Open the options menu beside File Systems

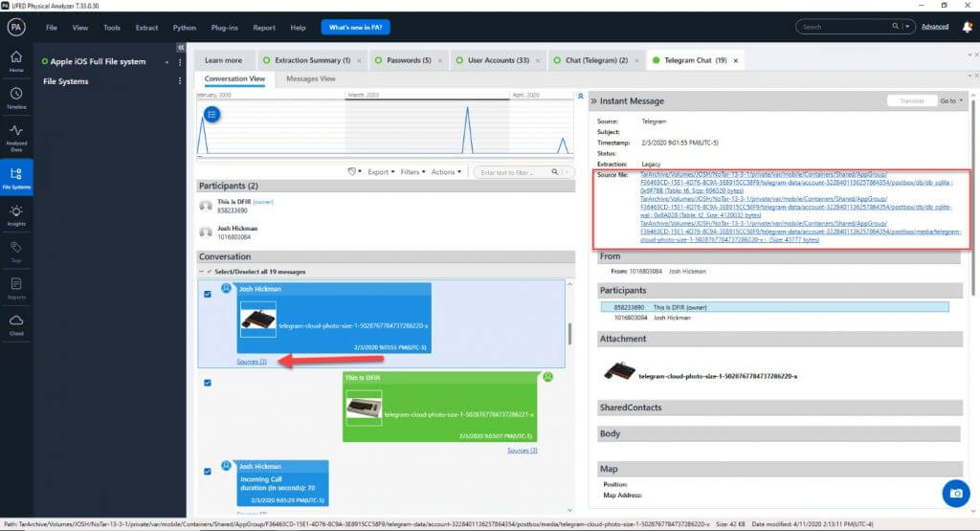(180, 81)
